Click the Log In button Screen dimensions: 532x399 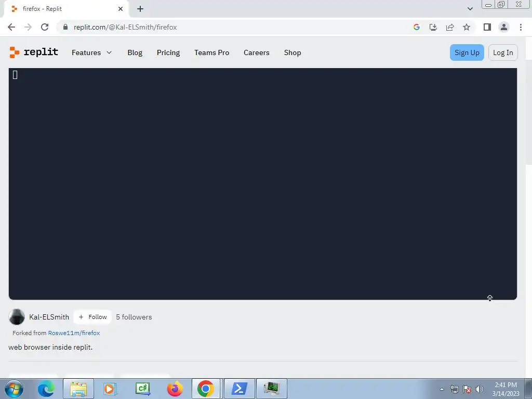(503, 52)
